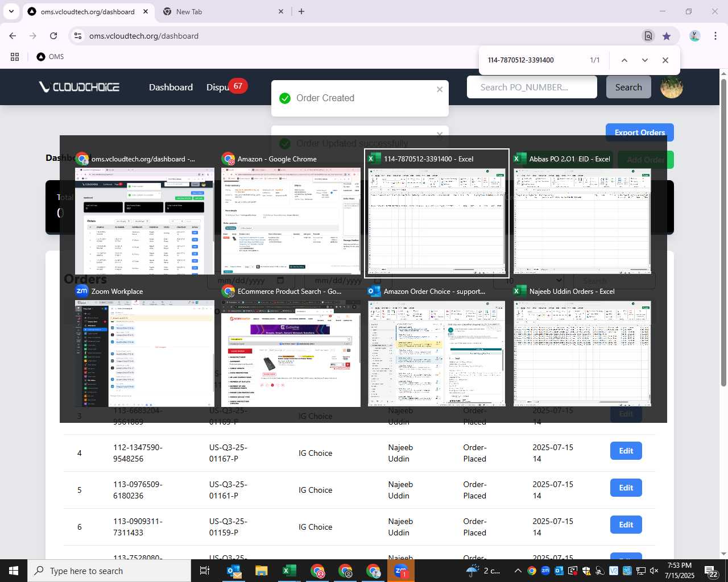Open the clock showing 7:53 PM
Screen dimensions: 728x582
(680, 571)
